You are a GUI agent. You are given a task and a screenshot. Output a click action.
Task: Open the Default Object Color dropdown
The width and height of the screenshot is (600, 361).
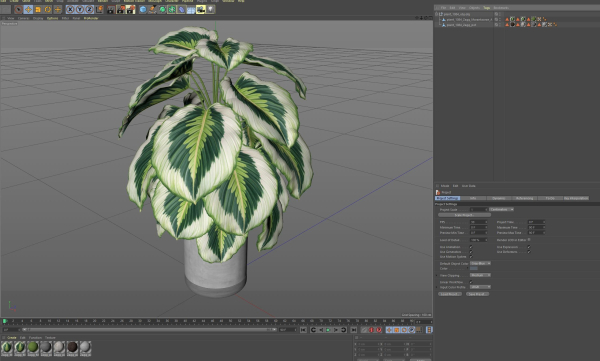click(480, 263)
